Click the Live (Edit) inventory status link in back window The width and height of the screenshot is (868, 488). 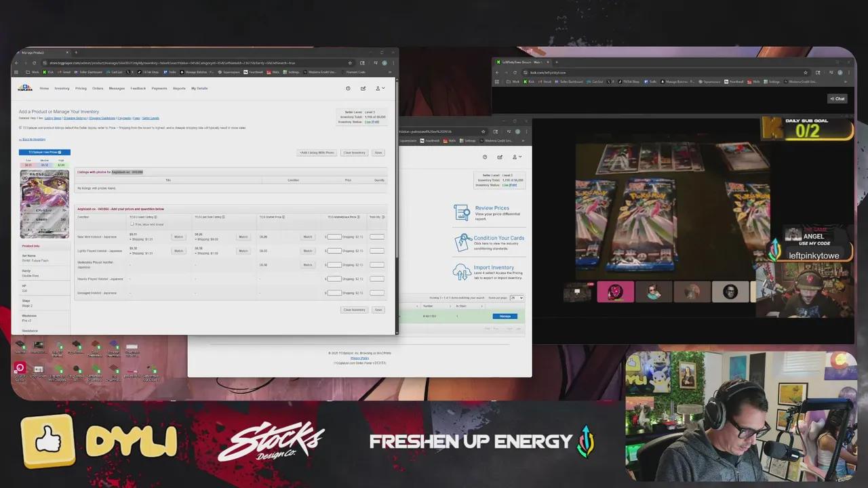pos(509,184)
